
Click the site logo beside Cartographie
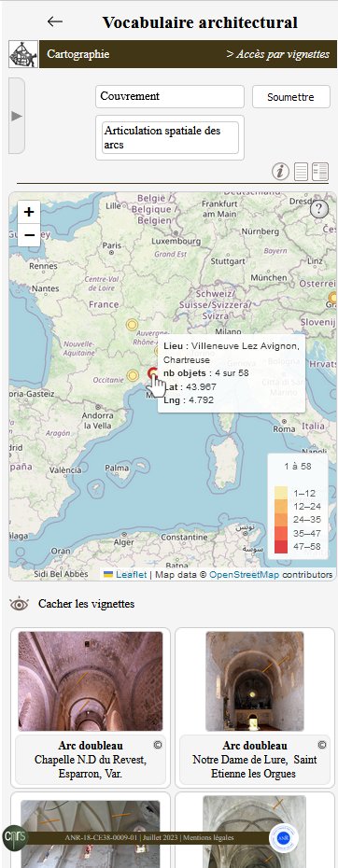23,54
